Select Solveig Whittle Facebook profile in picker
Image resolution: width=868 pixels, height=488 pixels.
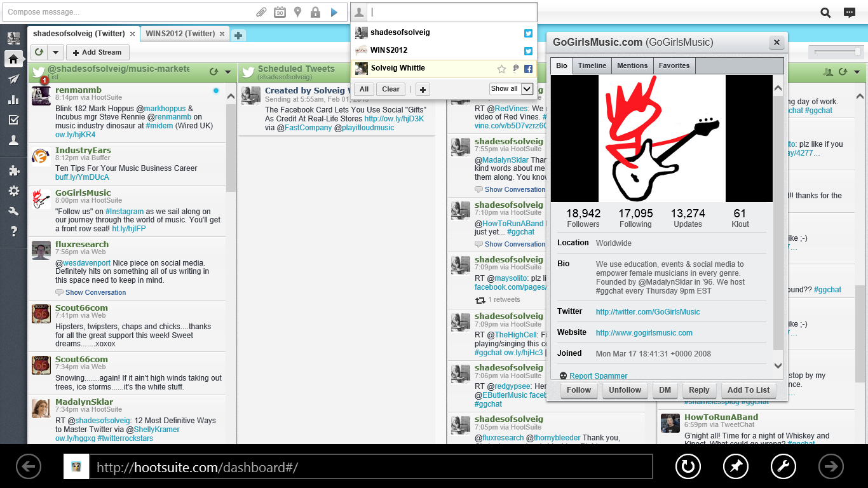click(x=444, y=69)
